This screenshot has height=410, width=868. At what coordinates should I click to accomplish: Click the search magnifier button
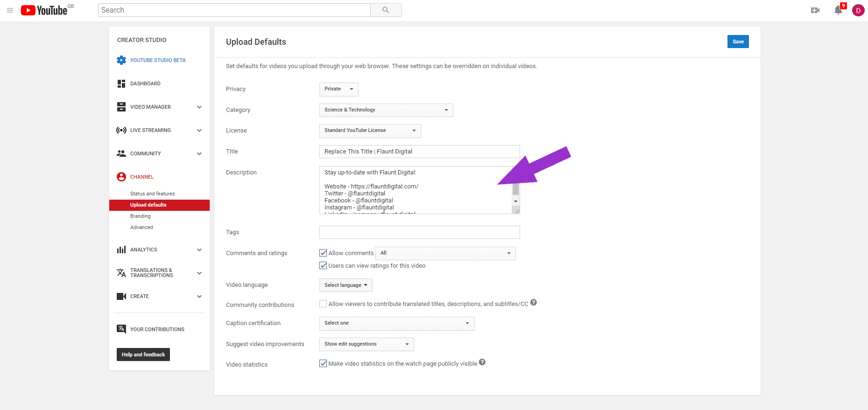(x=386, y=10)
